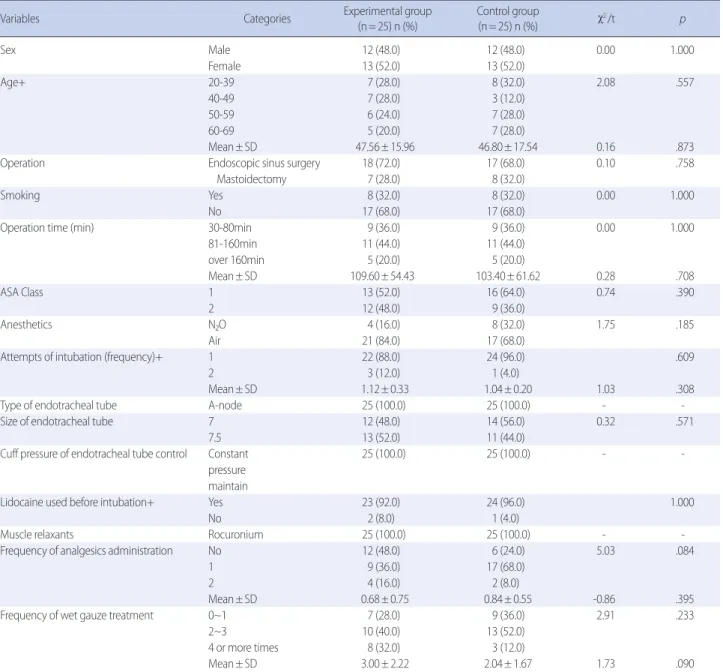The height and width of the screenshot is (672, 723).
Task: Click the 'Control group' header
Action: coord(508,11)
